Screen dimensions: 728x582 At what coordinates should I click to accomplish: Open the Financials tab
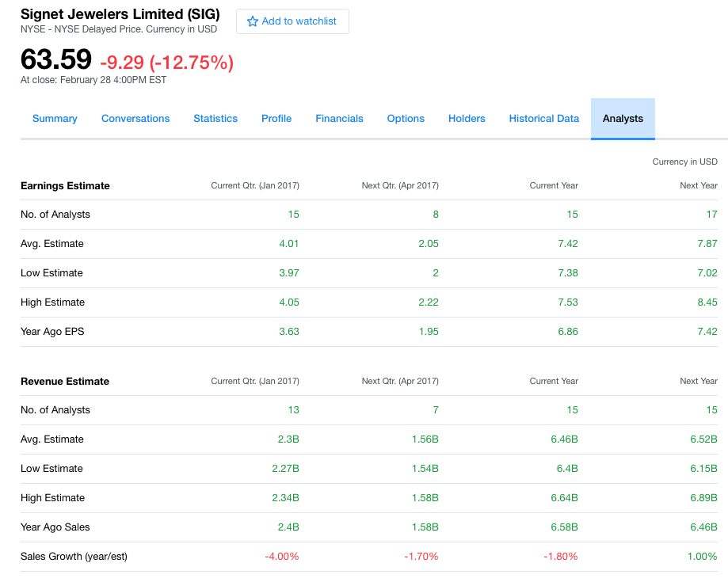(x=339, y=118)
